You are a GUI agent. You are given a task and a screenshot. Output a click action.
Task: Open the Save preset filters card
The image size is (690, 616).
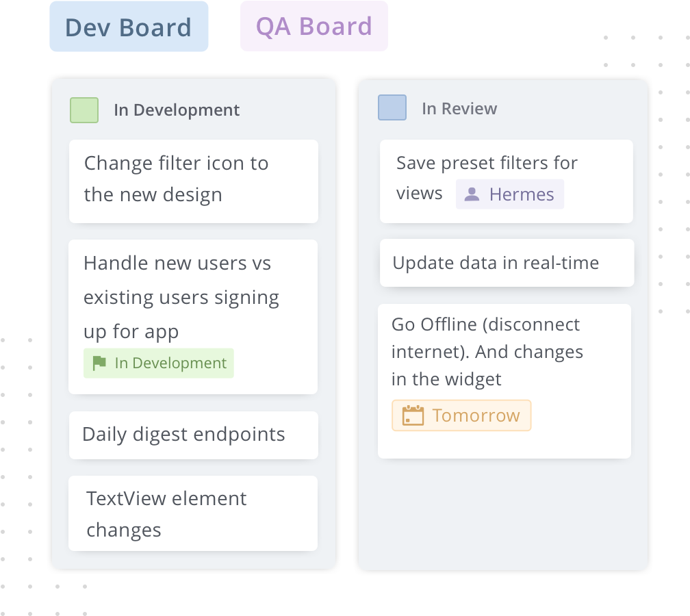(x=507, y=181)
